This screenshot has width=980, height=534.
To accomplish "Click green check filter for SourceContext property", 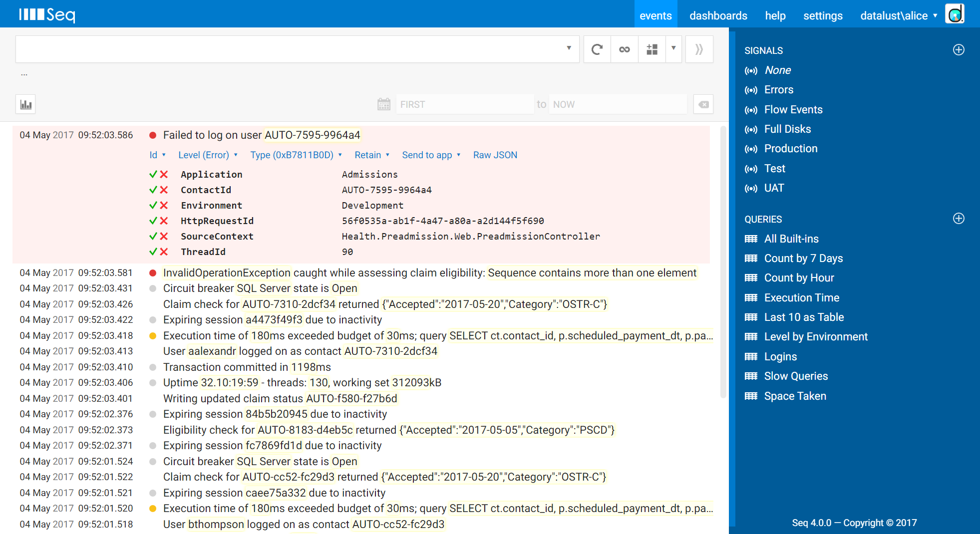I will [153, 236].
